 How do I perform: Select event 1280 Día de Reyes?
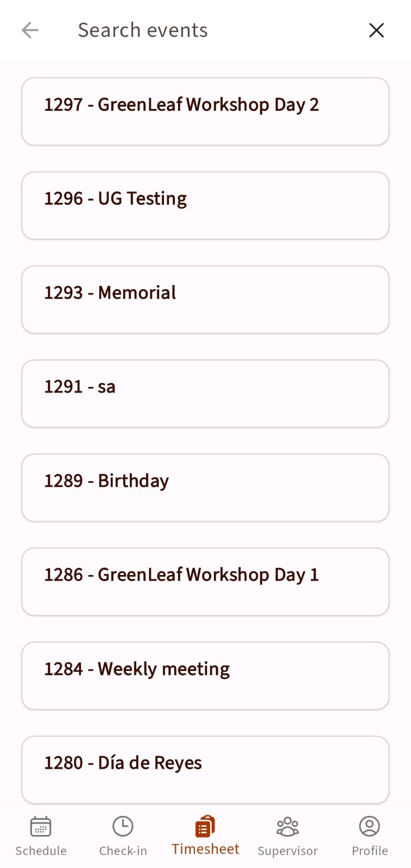point(205,770)
